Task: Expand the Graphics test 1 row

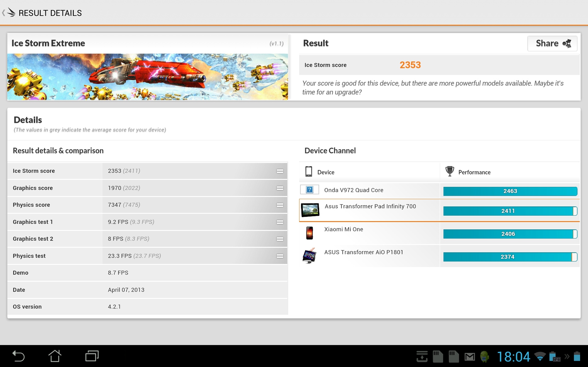Action: pos(280,222)
